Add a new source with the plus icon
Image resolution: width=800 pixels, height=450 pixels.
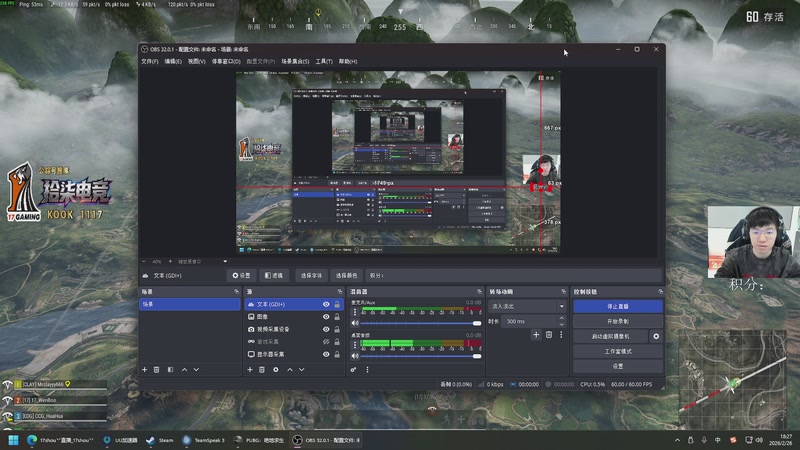coord(250,369)
